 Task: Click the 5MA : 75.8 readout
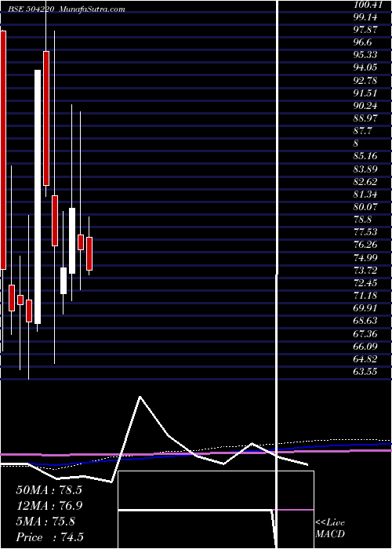point(45,522)
